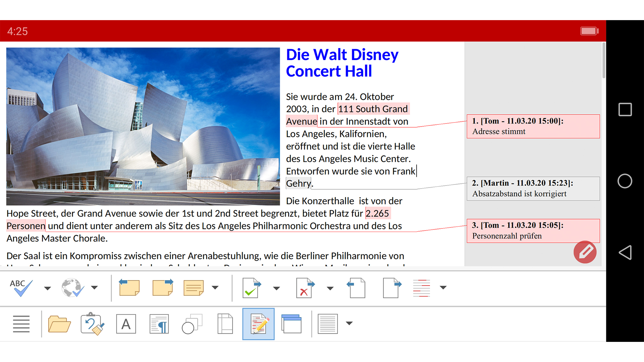Reject change with red X document icon
644x362 pixels.
305,288
